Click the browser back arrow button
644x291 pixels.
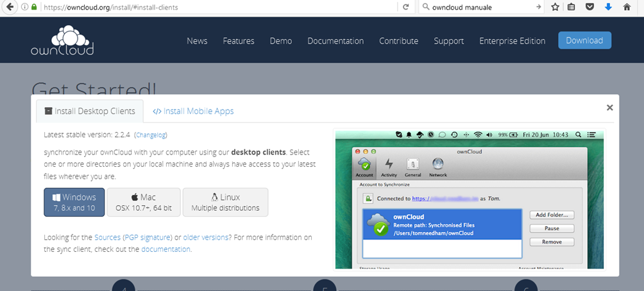click(9, 7)
